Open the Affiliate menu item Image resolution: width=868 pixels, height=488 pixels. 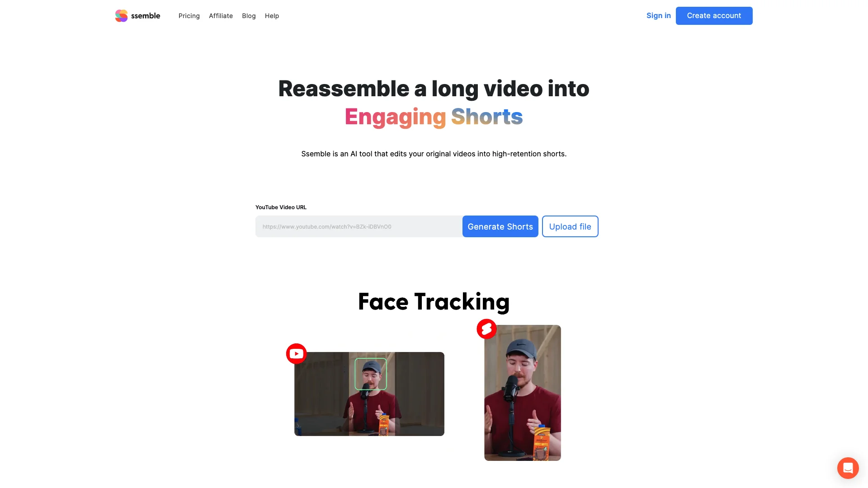221,15
